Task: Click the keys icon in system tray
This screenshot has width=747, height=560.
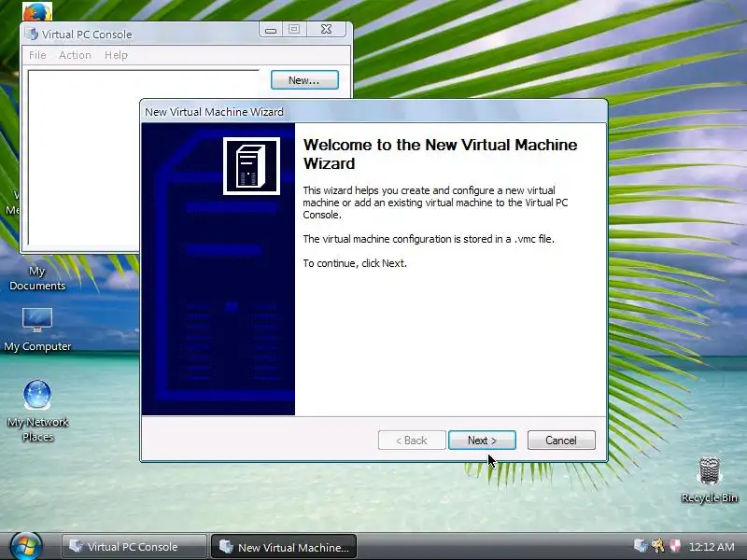Action: 658,546
